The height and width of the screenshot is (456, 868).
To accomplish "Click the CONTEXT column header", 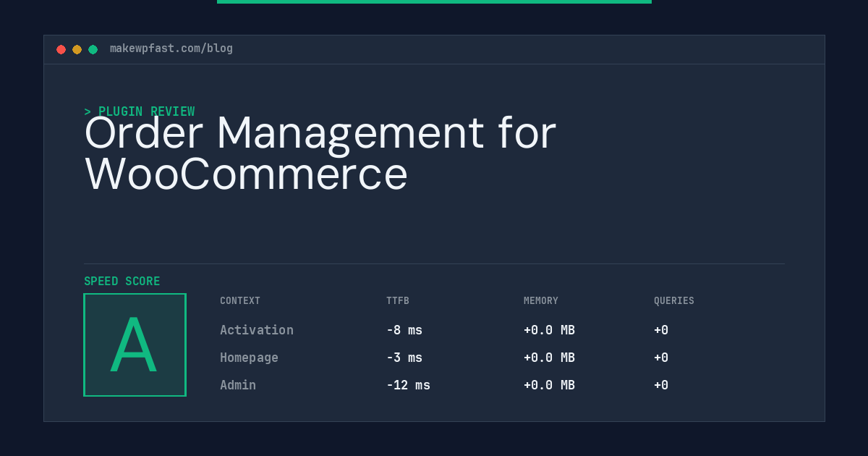I will tap(240, 301).
